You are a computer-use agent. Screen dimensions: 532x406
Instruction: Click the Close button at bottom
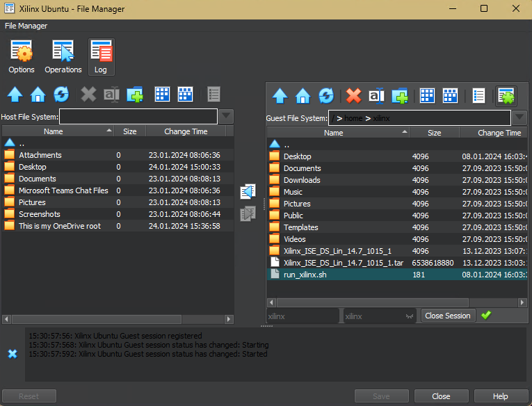tap(441, 396)
